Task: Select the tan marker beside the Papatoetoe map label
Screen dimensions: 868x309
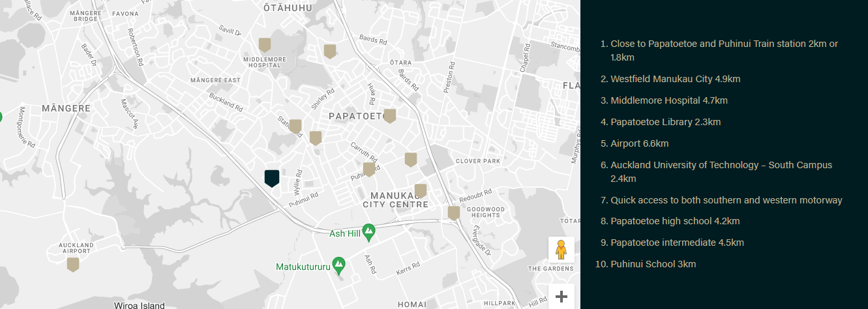Action: pos(390,116)
